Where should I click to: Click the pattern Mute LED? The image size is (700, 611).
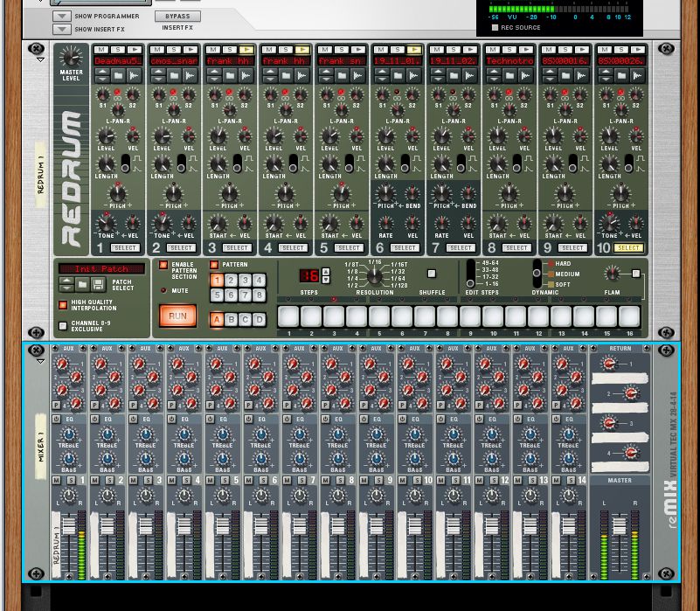click(x=163, y=290)
